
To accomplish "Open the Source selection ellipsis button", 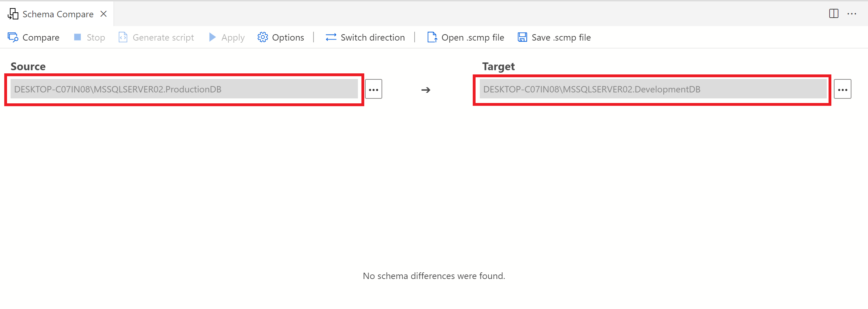I will (x=373, y=89).
